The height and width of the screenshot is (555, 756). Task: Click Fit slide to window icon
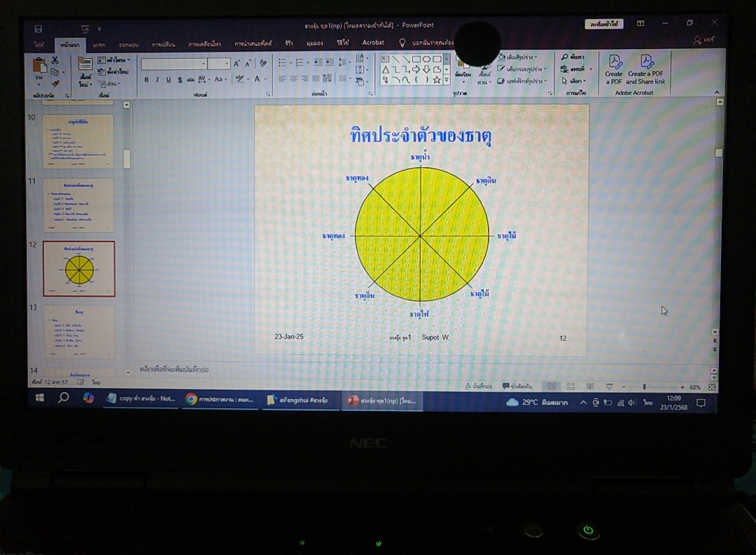(x=712, y=387)
